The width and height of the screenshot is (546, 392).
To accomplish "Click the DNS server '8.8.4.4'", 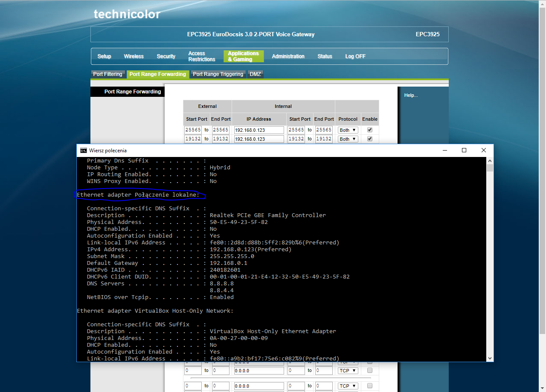I will [222, 290].
